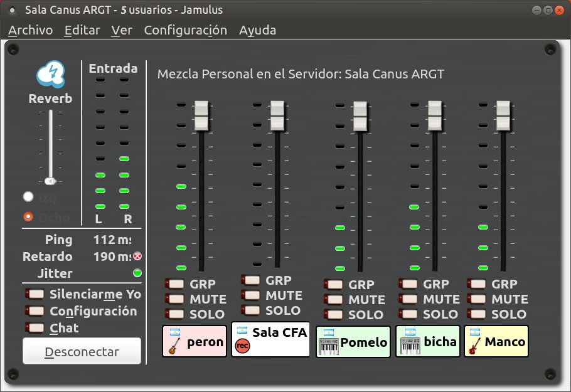Screen dimensions: 571x392
Task: Toggle the Configuración panel button
Action: point(35,311)
